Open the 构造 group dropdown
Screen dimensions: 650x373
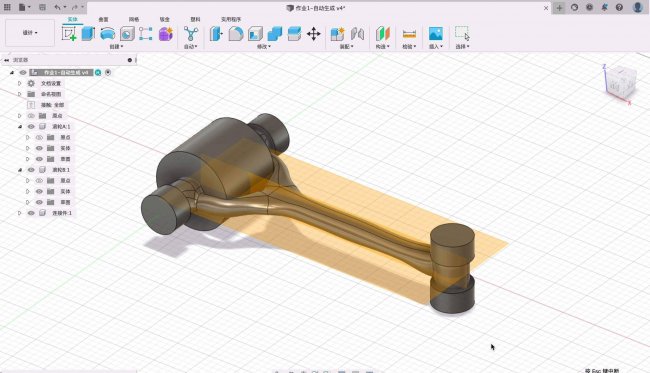[383, 46]
